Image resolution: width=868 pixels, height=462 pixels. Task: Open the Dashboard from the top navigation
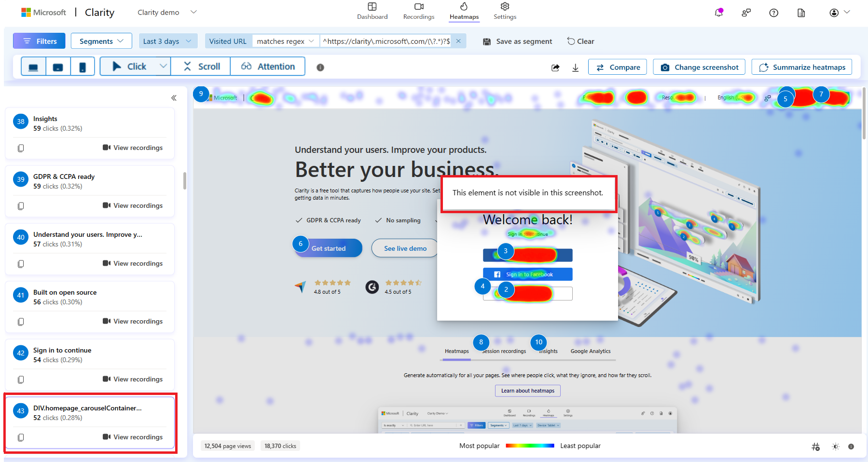pos(372,12)
